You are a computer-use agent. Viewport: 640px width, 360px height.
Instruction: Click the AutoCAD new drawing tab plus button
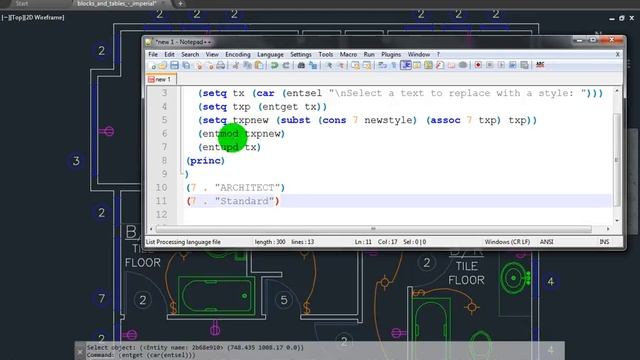pyautogui.click(x=180, y=4)
